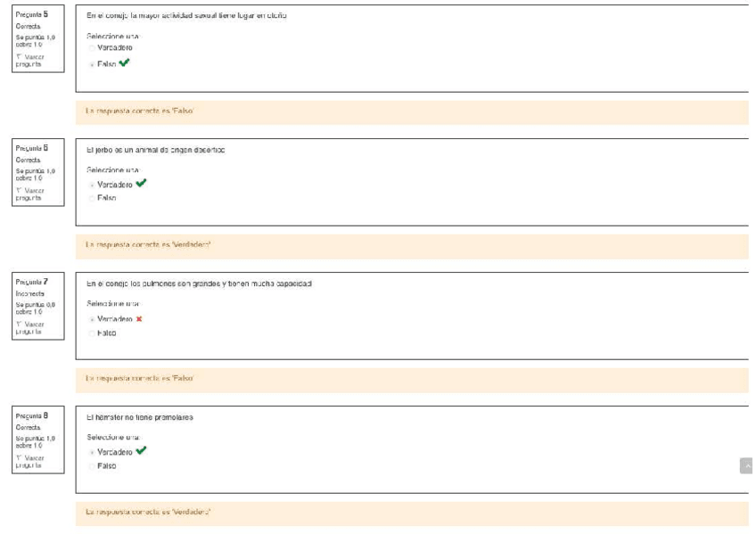
Task: Click the green checkmark beside Falso in question 5
Action: tap(125, 63)
